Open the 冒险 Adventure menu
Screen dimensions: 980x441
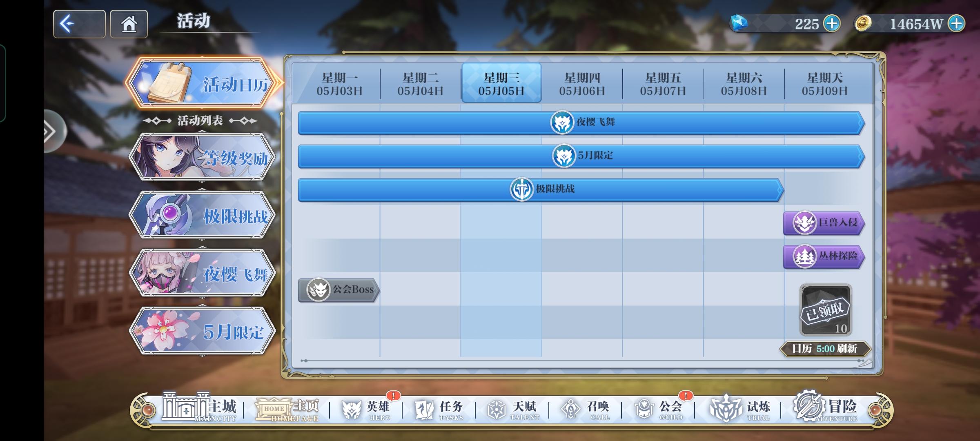[x=825, y=409]
